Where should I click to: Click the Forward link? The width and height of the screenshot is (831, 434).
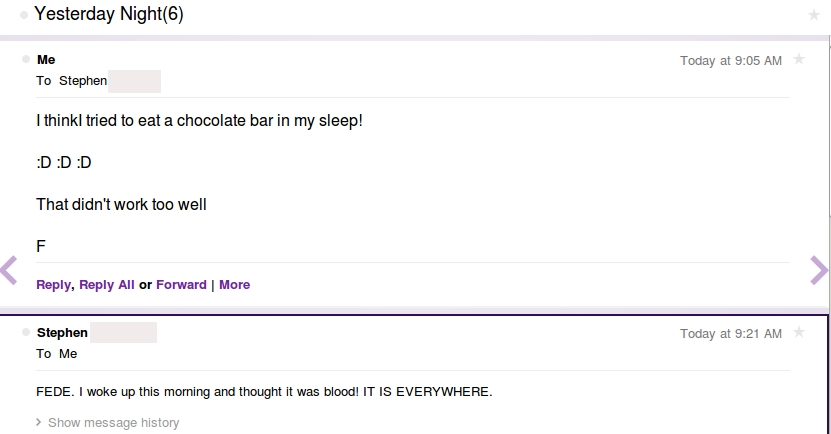[x=181, y=285]
